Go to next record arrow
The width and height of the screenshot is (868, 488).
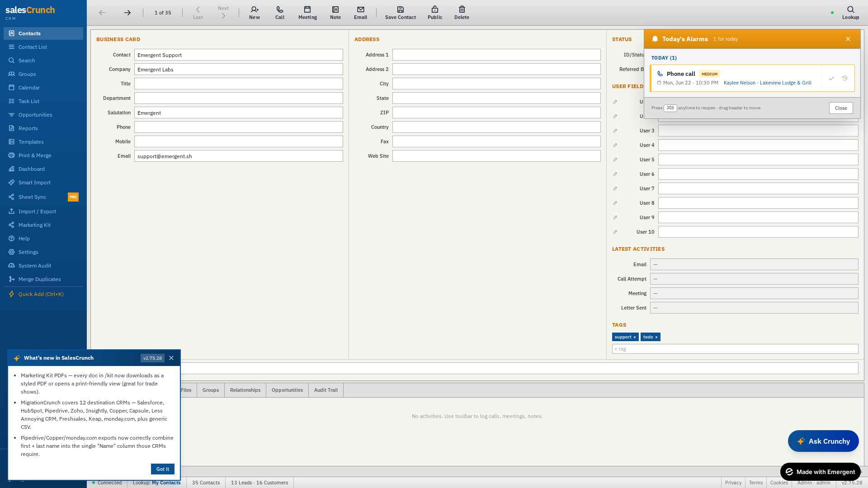coord(127,13)
